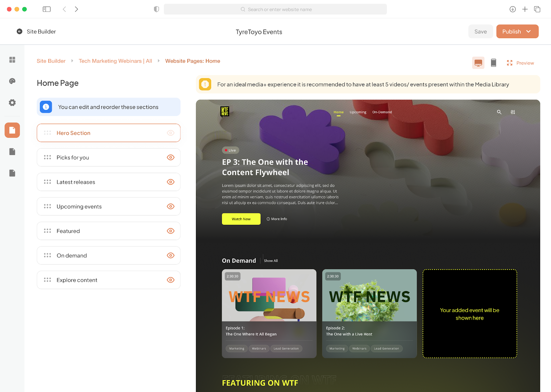Click drag handle of Explore content row
Screen dimensions: 551x392
[48, 280]
